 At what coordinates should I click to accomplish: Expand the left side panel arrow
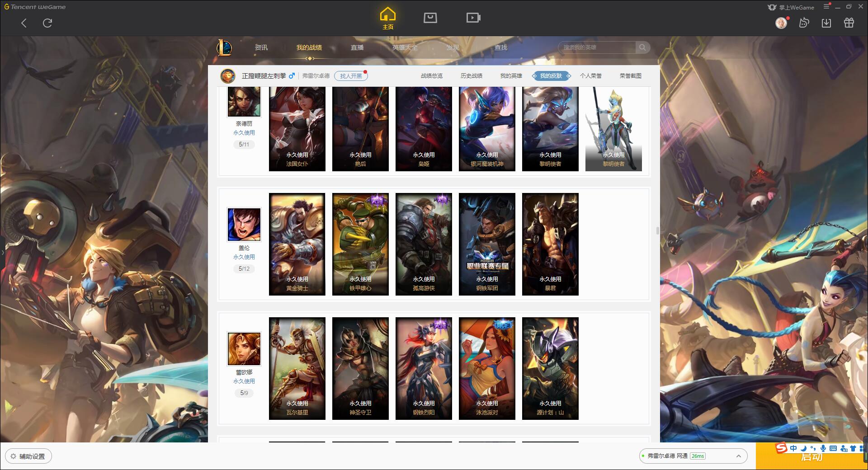pyautogui.click(x=2, y=252)
